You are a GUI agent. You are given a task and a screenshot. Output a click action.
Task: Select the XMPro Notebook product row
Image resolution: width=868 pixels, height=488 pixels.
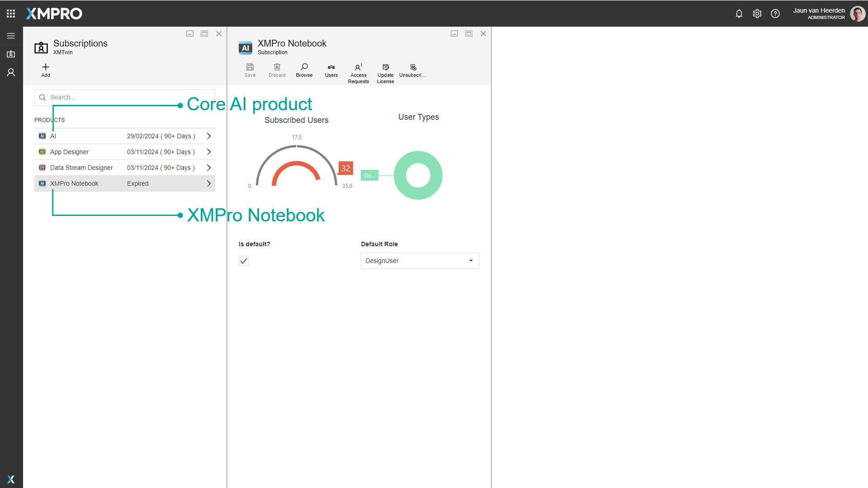point(75,183)
